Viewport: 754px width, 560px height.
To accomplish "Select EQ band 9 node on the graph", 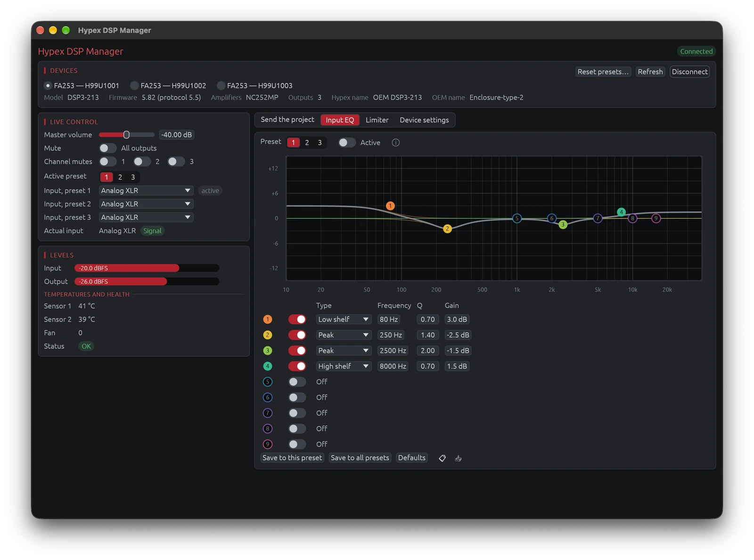I will click(x=656, y=218).
